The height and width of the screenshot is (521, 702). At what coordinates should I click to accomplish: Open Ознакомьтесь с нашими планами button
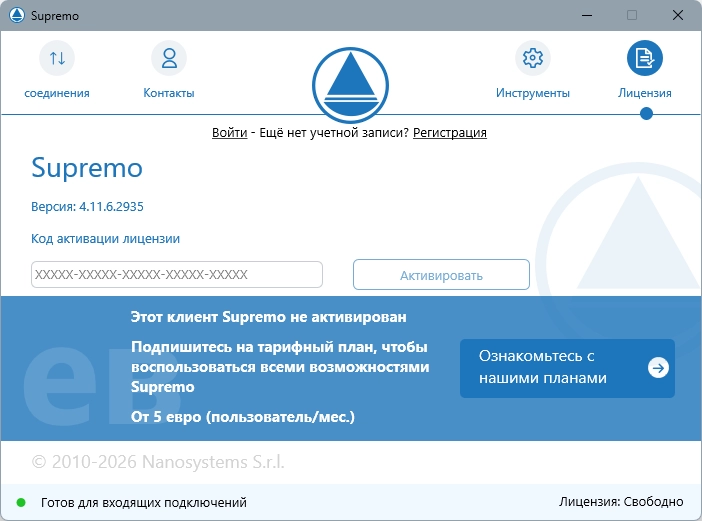click(567, 368)
